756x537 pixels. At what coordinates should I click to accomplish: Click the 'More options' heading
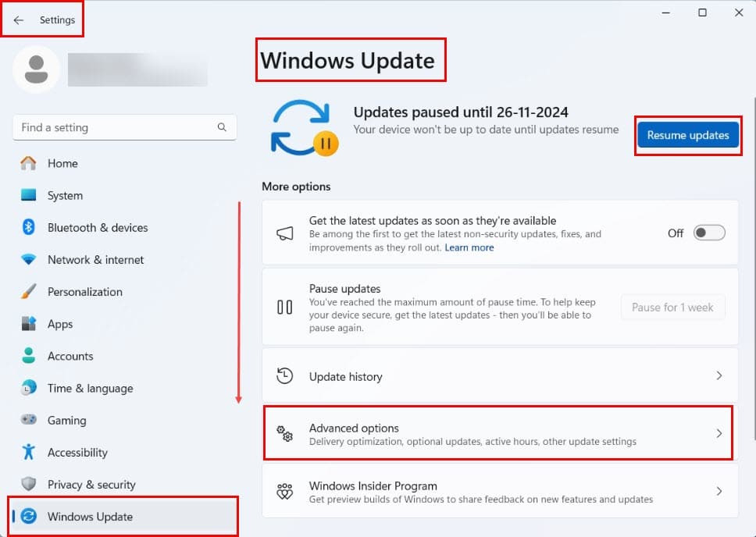296,187
